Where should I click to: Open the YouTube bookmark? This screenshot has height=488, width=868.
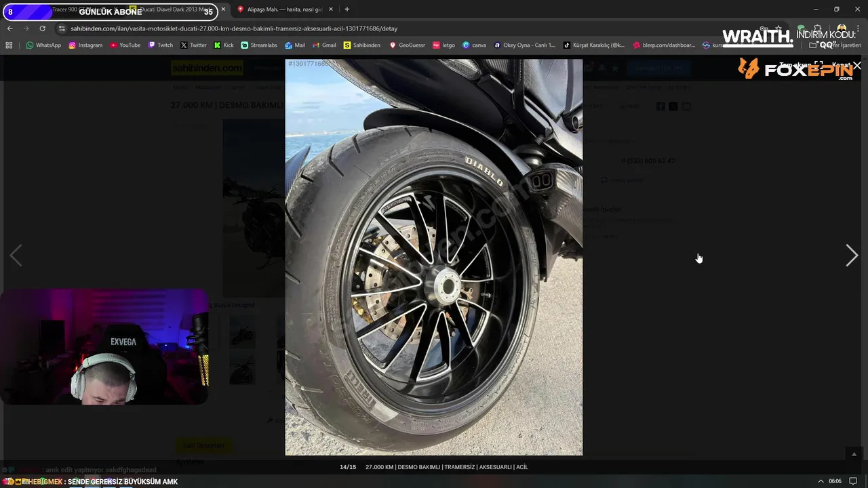125,45
